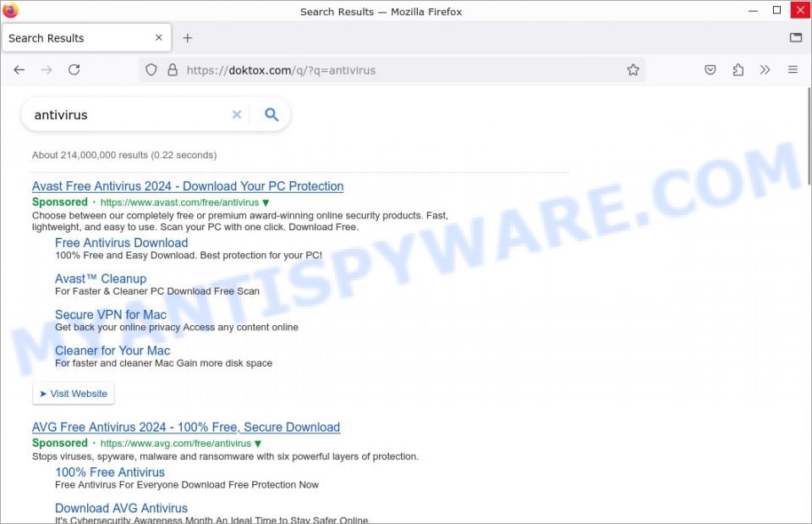Show more tools overflow chevron
The image size is (812, 524).
pyautogui.click(x=765, y=70)
